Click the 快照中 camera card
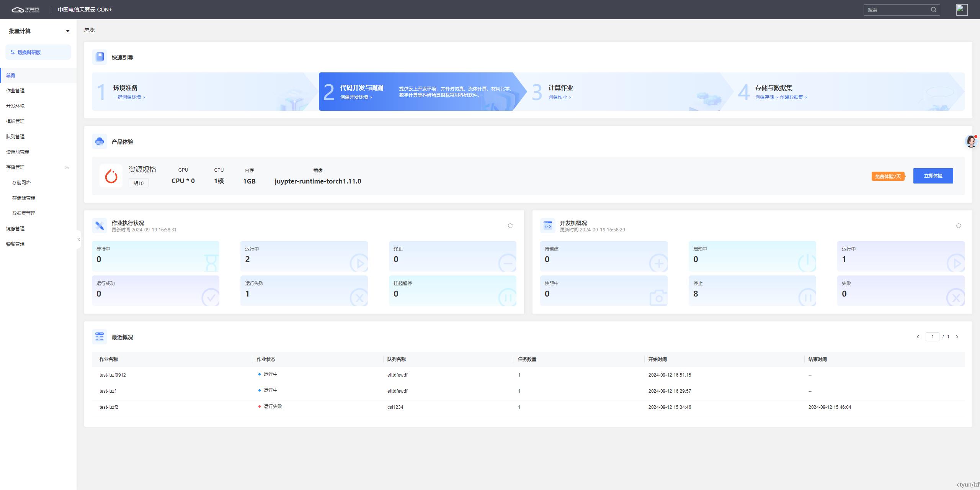The image size is (980, 490). click(604, 290)
